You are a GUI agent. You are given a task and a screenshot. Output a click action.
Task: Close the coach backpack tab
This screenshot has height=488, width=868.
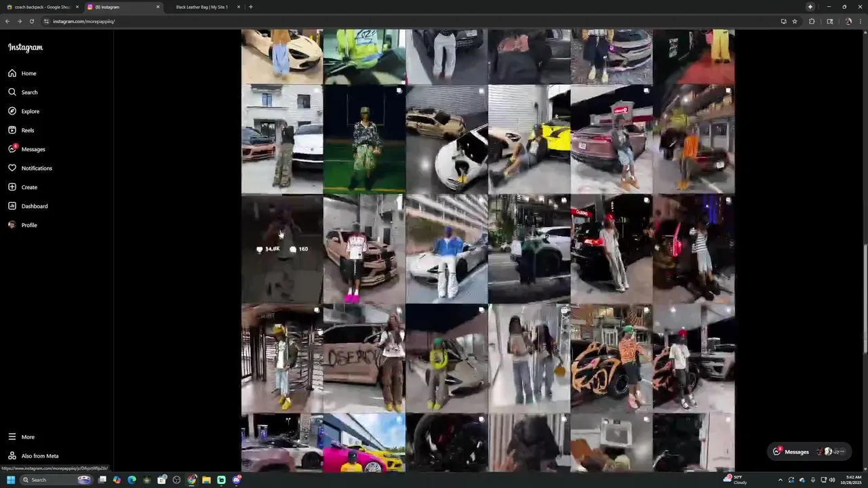point(77,7)
